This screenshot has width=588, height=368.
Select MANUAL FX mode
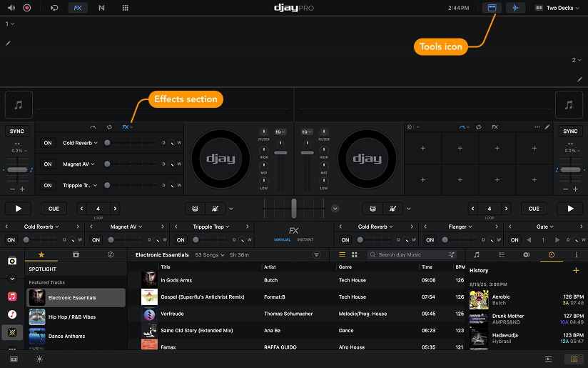283,239
